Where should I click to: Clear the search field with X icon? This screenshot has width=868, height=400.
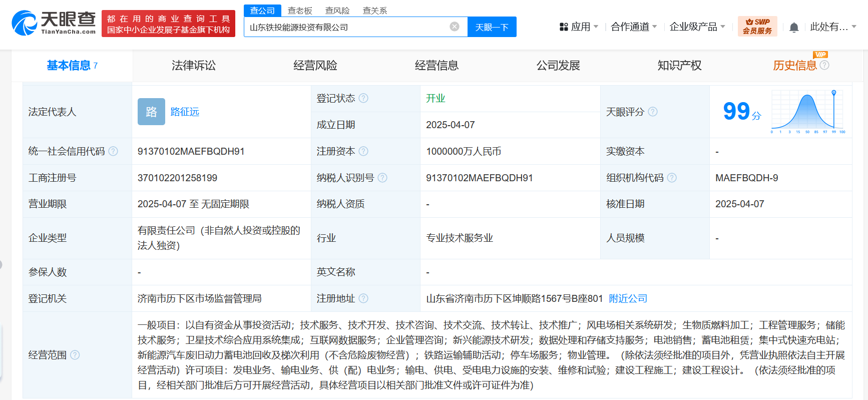pos(455,27)
